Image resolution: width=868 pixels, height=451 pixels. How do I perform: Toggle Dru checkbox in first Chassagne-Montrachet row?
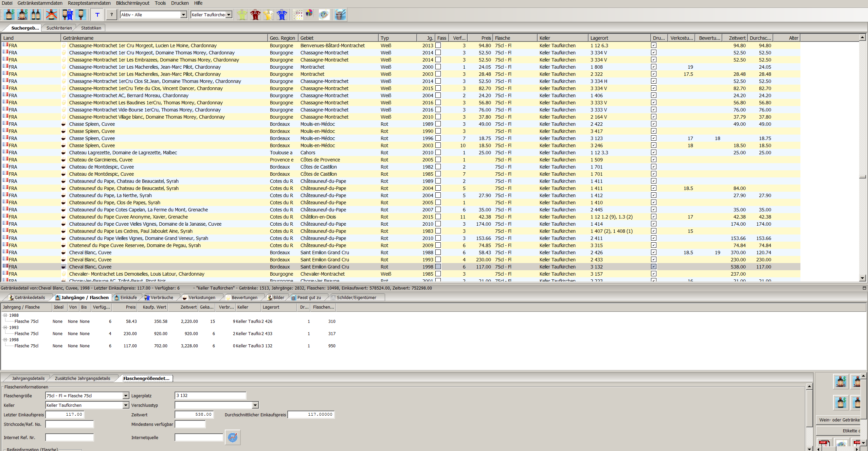coord(654,46)
